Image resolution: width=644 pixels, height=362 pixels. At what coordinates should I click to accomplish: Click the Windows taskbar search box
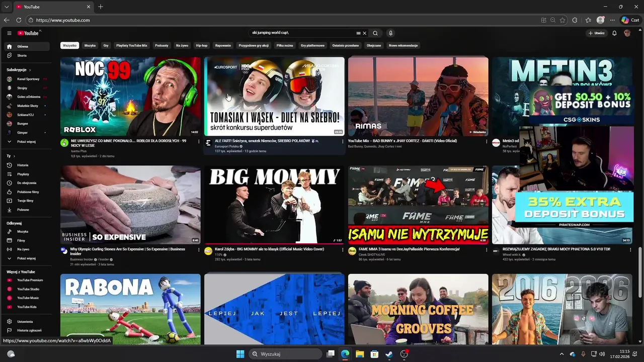[x=285, y=354]
